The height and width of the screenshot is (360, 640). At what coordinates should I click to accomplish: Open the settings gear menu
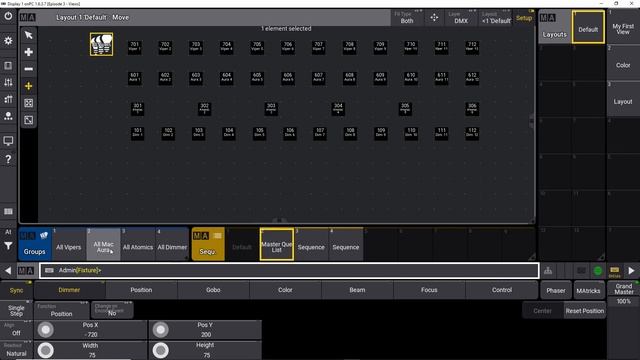(8, 41)
